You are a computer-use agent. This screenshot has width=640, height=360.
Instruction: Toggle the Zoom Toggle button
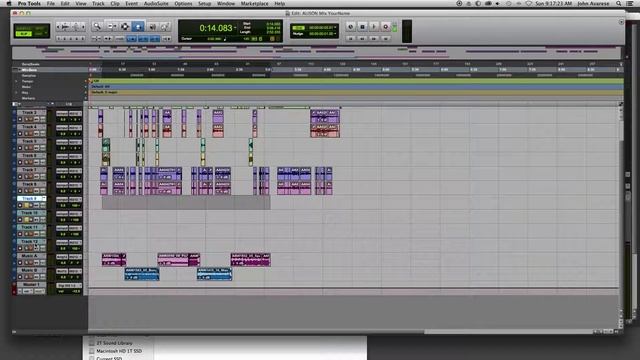tap(96, 39)
